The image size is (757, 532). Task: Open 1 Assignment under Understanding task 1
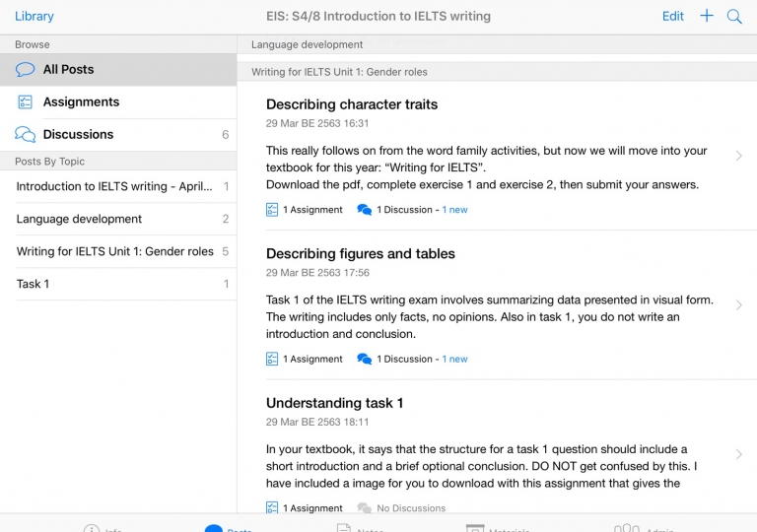[312, 507]
